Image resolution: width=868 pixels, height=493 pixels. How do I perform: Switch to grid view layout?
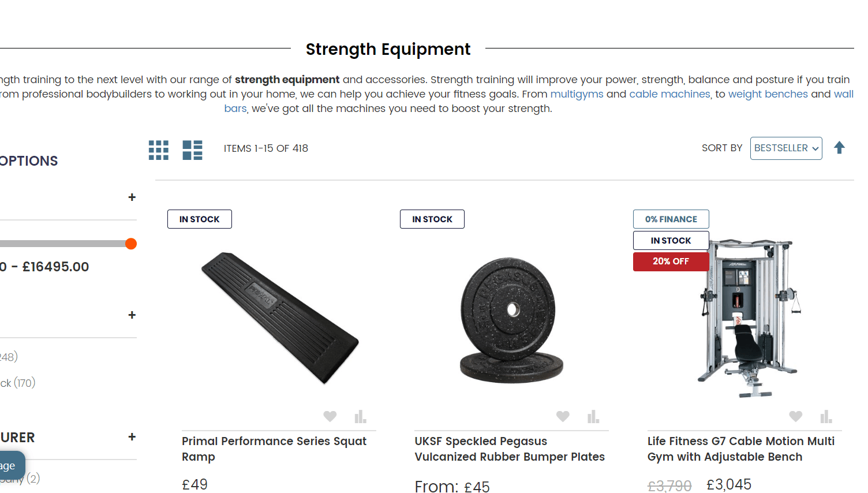[158, 150]
